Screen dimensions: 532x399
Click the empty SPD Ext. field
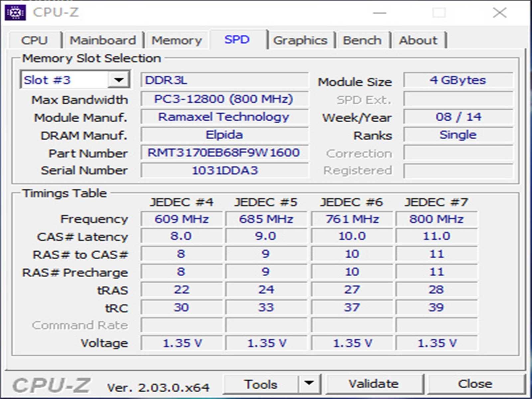(458, 99)
